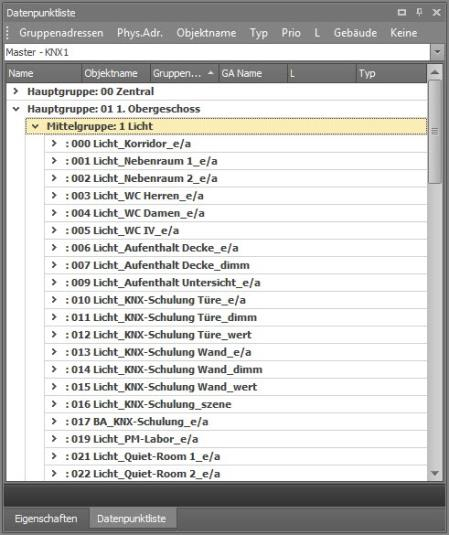This screenshot has width=449, height=535.
Task: Click Gruppenadressen in the toolbar
Action: pyautogui.click(x=61, y=33)
